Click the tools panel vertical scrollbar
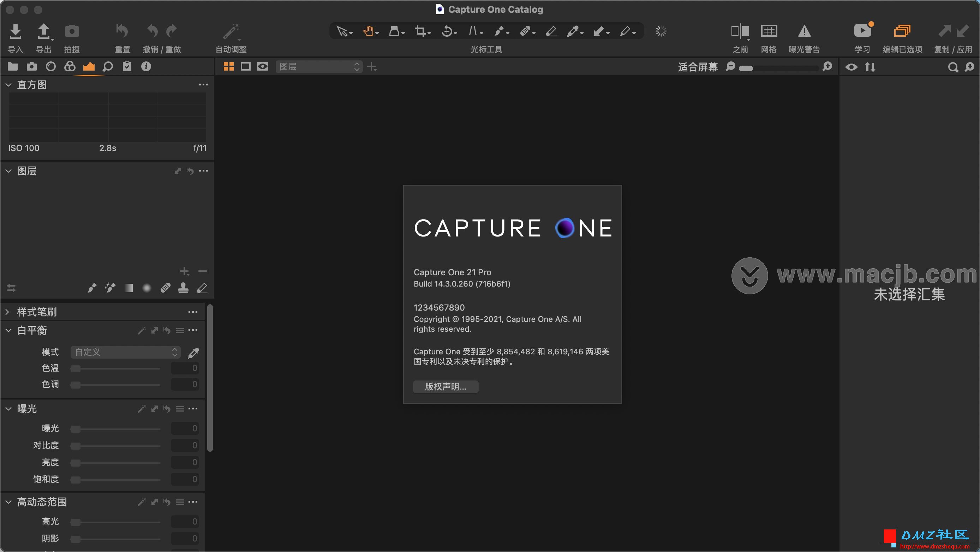Screen dimensions: 980x552 coord(210,378)
